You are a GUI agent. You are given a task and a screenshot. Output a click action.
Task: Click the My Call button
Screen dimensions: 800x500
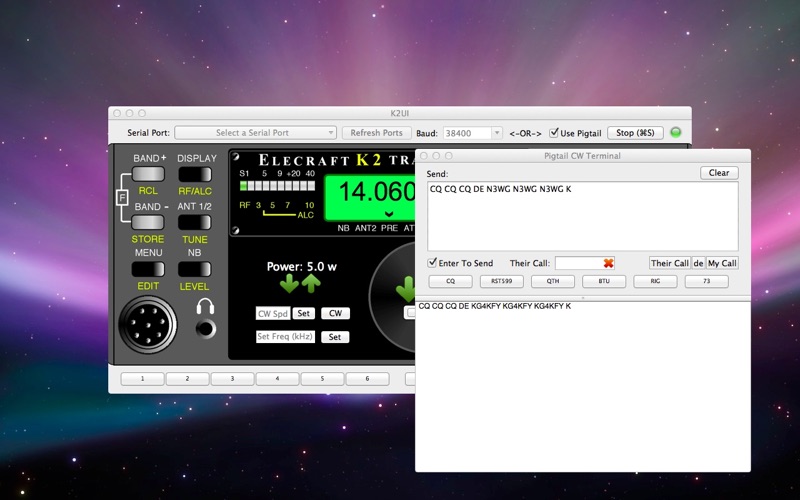point(722,263)
